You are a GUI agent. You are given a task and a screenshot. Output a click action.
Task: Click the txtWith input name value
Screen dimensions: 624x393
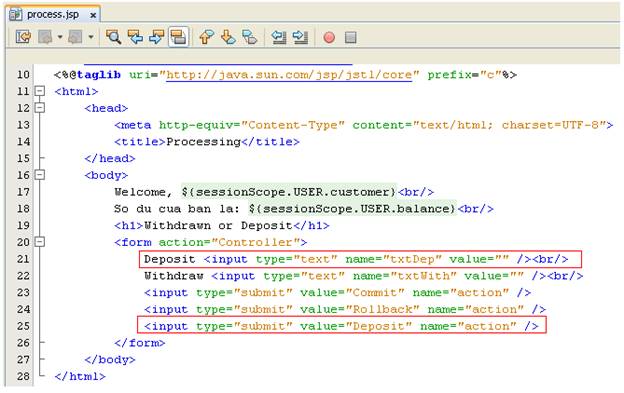pyautogui.click(x=423, y=276)
